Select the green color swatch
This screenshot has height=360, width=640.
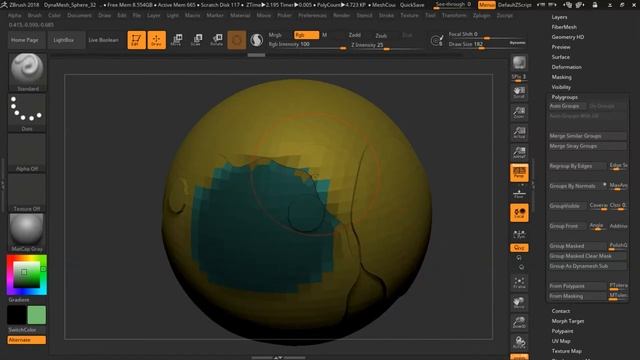coord(37,315)
